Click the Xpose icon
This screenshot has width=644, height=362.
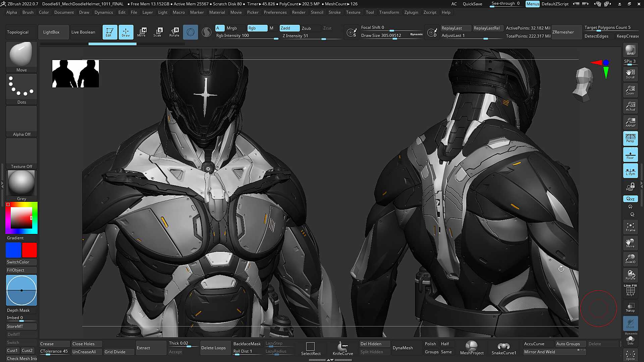pos(630,355)
